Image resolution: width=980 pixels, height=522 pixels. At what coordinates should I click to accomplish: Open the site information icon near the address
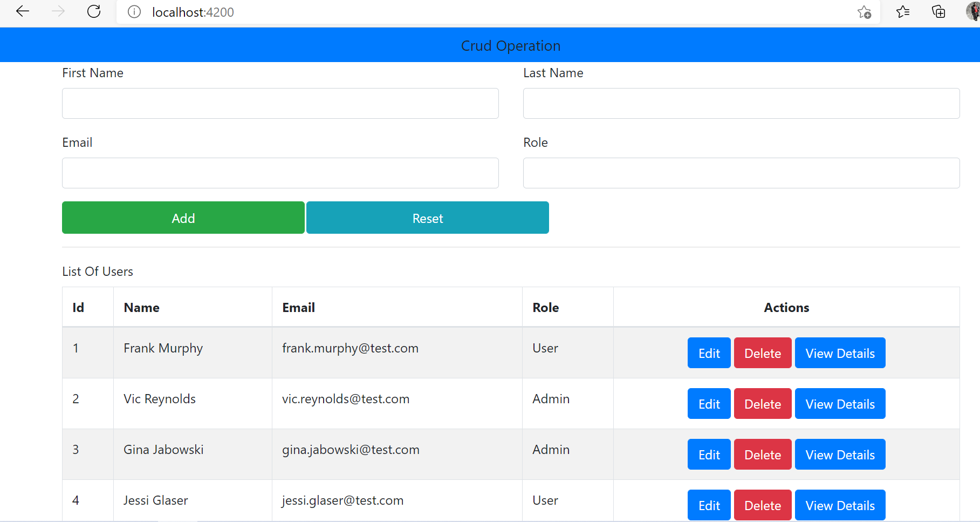click(x=134, y=12)
